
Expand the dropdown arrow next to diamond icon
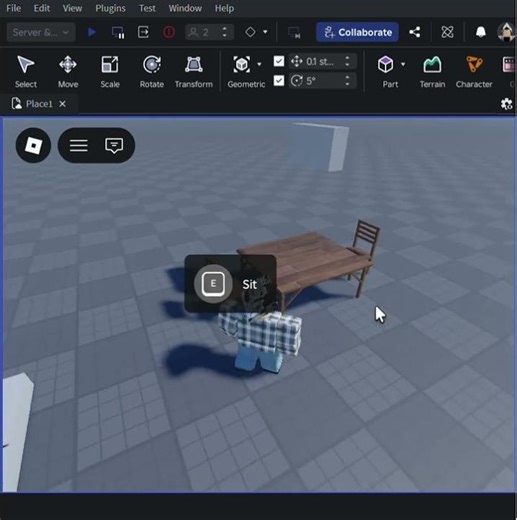[x=265, y=32]
